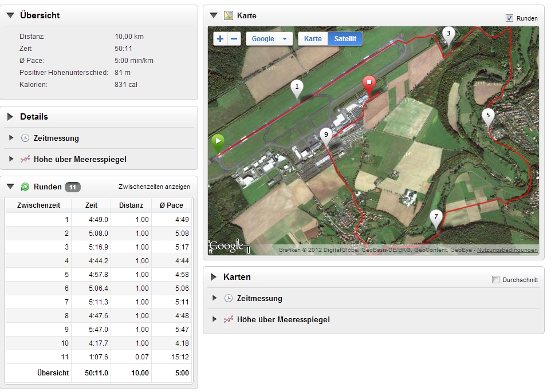The height and width of the screenshot is (392, 555).
Task: Expand Höhe über Meeresspiegel under Details
Action: tap(80, 160)
